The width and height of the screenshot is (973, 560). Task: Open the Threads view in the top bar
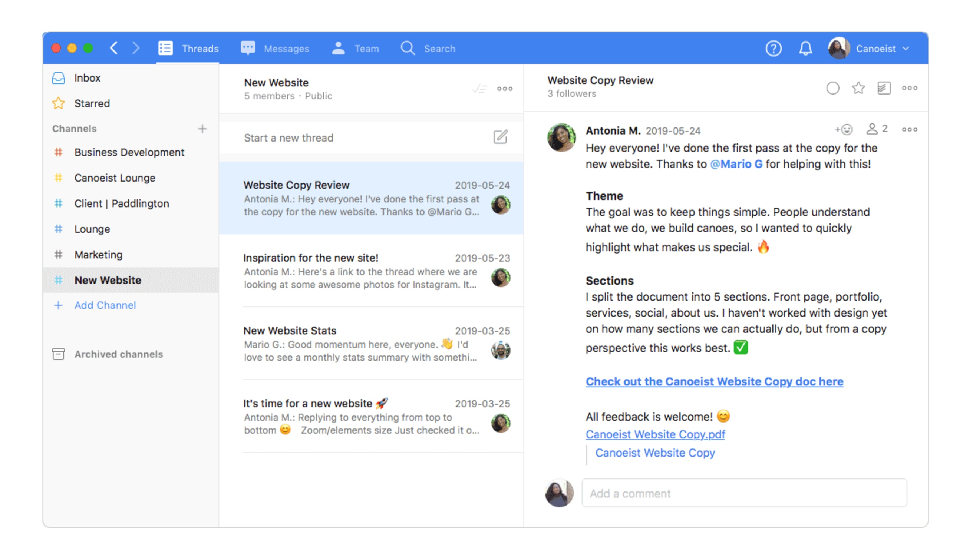tap(200, 48)
